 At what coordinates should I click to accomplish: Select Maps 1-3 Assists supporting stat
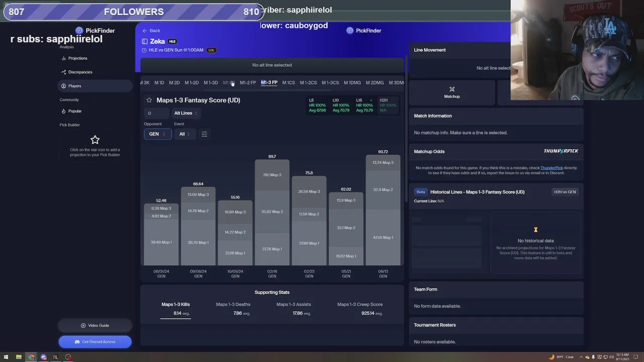pos(293,309)
